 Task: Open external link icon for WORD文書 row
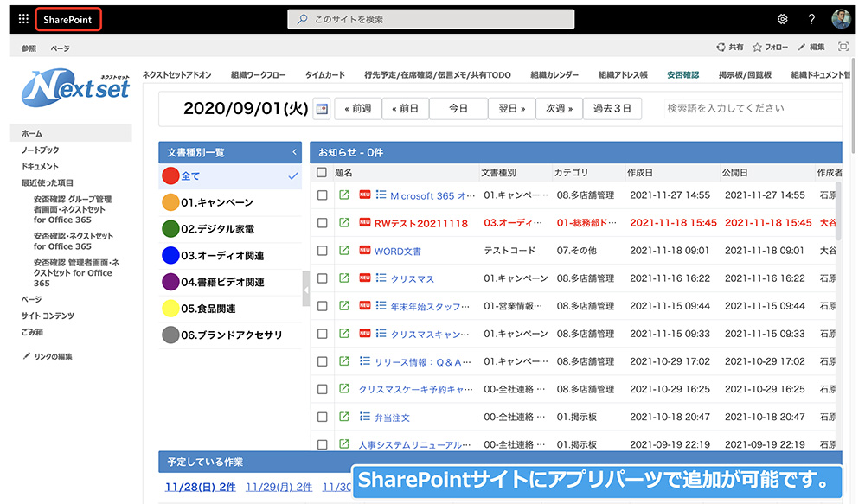point(344,251)
